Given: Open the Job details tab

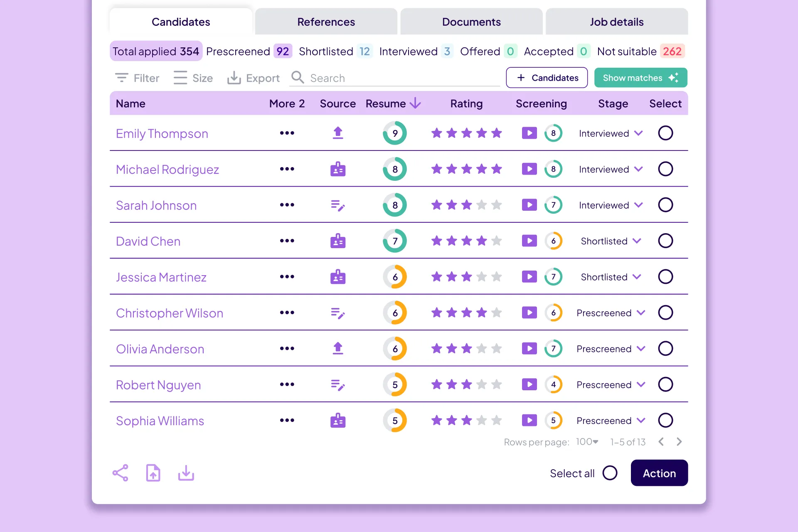Looking at the screenshot, I should [616, 22].
